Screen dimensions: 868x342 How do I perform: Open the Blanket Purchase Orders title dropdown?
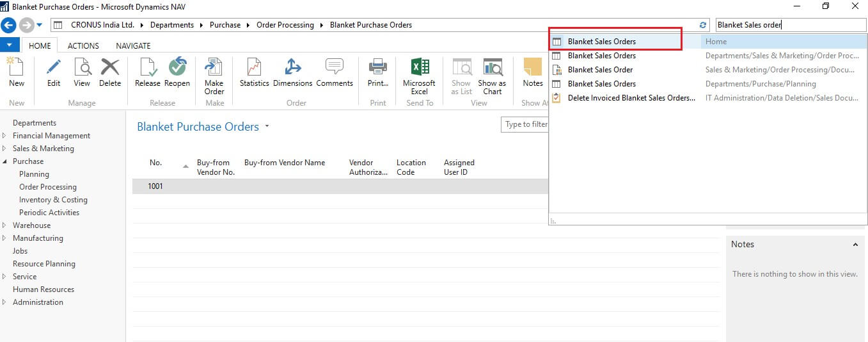click(x=267, y=127)
